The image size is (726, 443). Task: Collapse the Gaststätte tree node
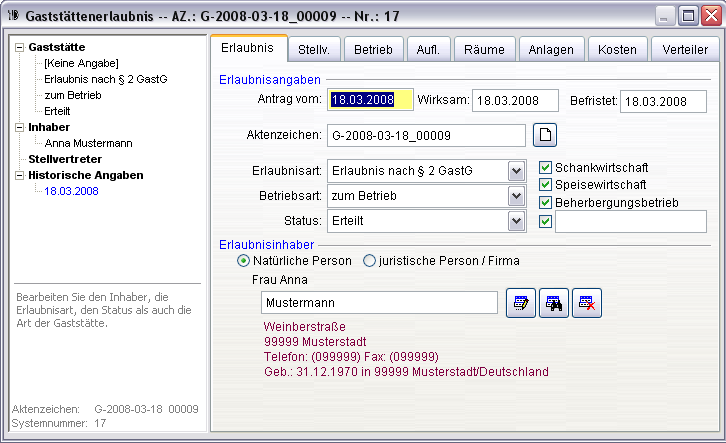(x=20, y=47)
